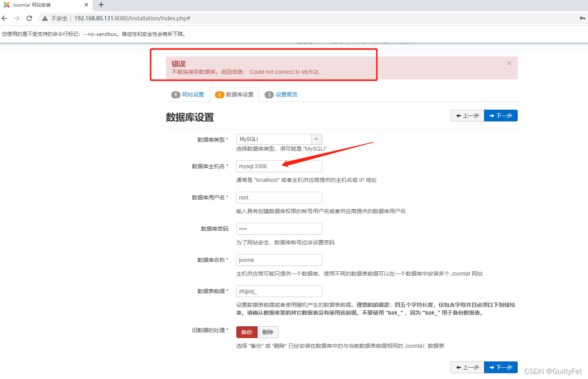588x379 pixels.
Task: Click the 数据库主机名 field containing mysql:3306
Action: point(279,166)
